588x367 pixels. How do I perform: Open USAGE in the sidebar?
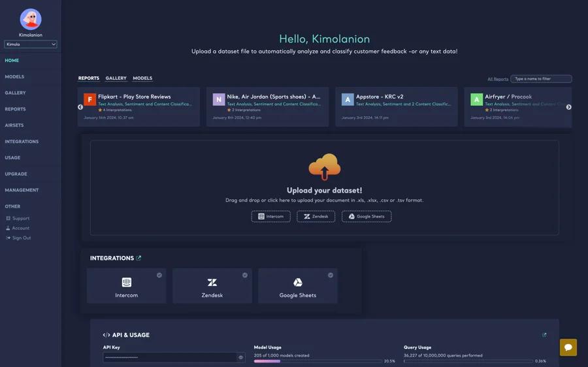click(13, 158)
